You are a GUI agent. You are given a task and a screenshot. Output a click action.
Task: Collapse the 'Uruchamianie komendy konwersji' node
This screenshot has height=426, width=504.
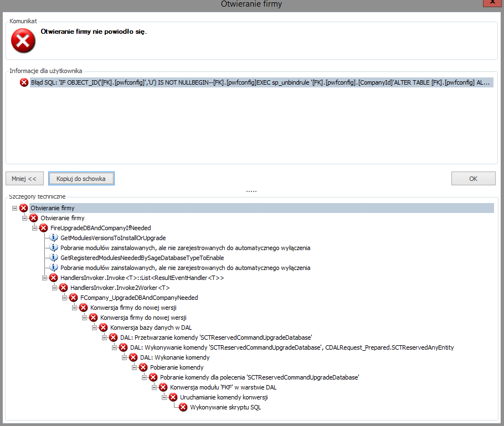tap(164, 397)
